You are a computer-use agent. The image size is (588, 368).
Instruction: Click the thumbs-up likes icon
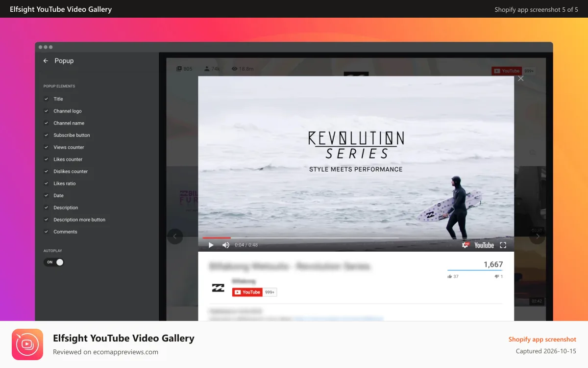(x=450, y=277)
